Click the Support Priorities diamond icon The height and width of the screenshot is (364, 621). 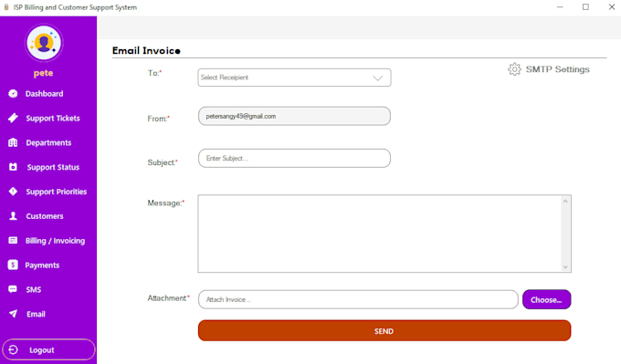[13, 192]
